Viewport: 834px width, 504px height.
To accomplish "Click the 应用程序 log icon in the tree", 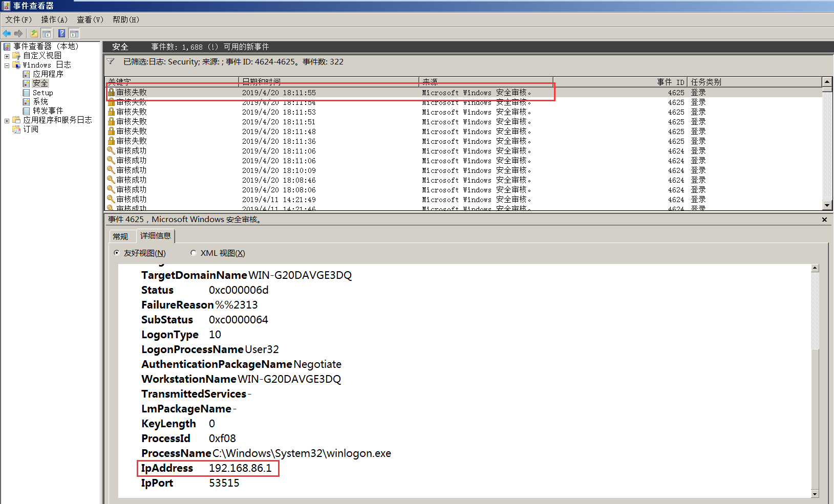I will pyautogui.click(x=26, y=74).
